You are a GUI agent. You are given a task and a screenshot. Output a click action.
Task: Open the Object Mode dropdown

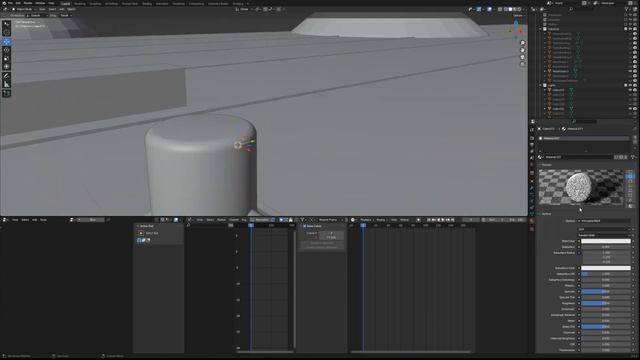[23, 9]
